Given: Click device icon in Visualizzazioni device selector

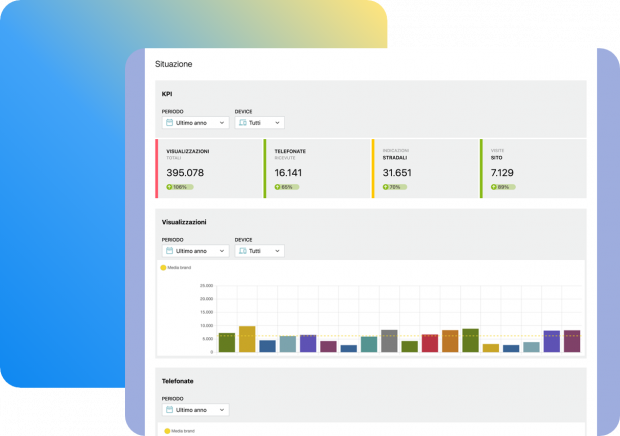Looking at the screenshot, I should 242,251.
